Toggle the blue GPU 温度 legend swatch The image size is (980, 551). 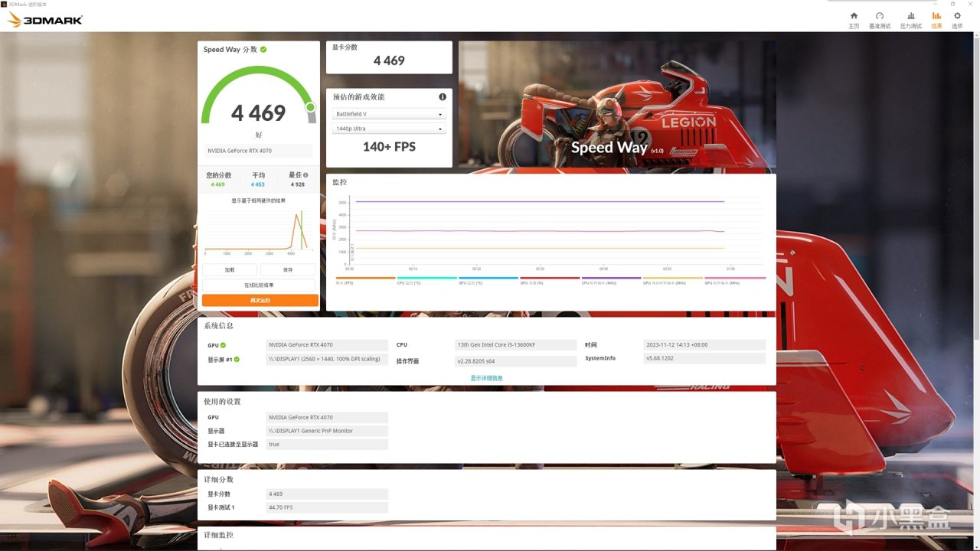(488, 279)
